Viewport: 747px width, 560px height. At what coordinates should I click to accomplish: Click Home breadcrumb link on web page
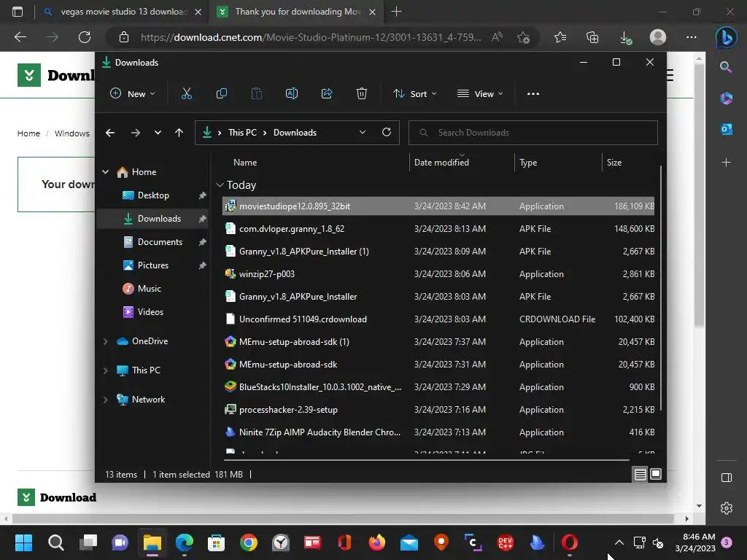coord(28,133)
